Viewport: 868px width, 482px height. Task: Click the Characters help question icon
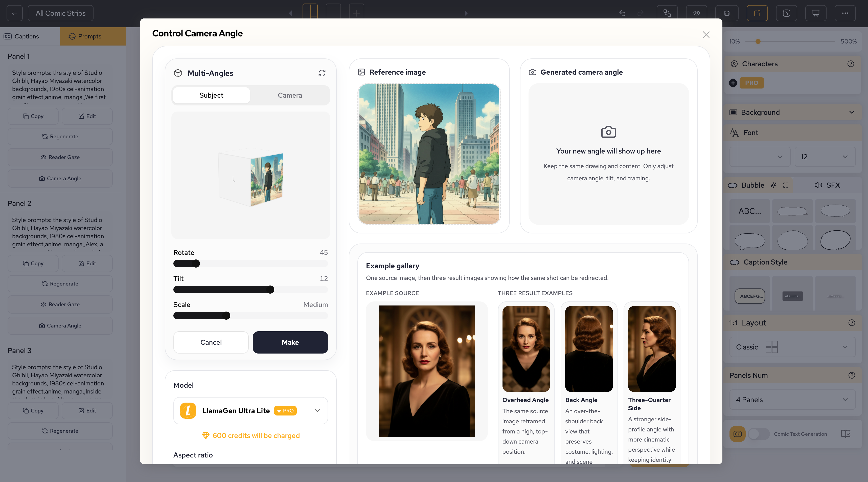coord(851,64)
